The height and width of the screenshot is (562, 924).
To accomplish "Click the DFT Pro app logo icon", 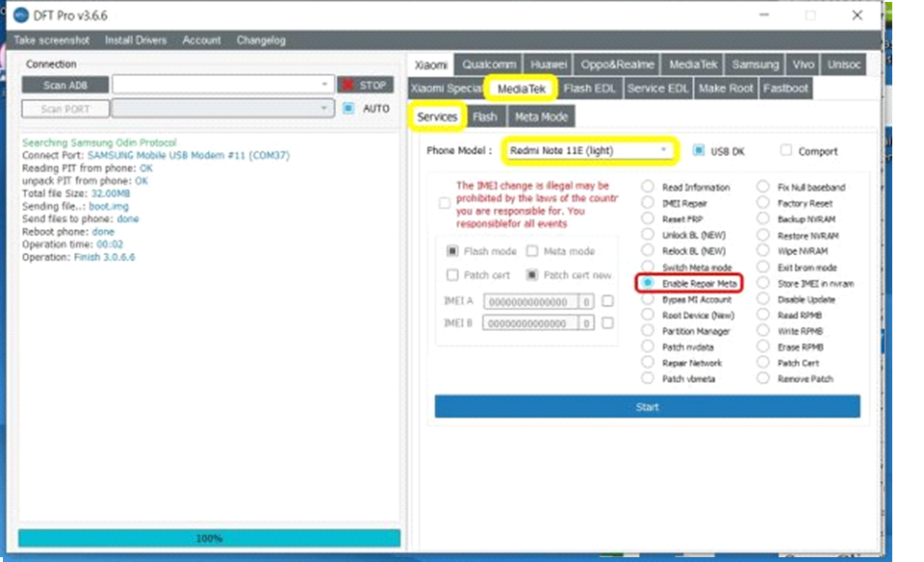I will [x=20, y=15].
